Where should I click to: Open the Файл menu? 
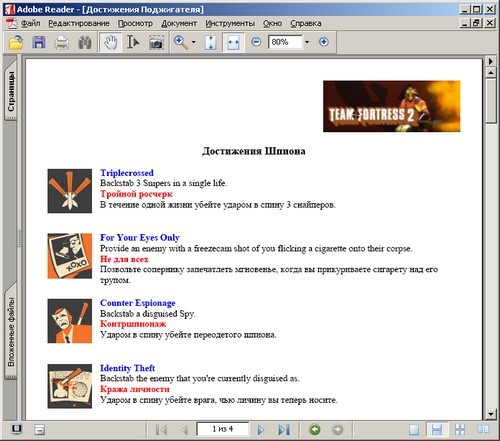[30, 23]
